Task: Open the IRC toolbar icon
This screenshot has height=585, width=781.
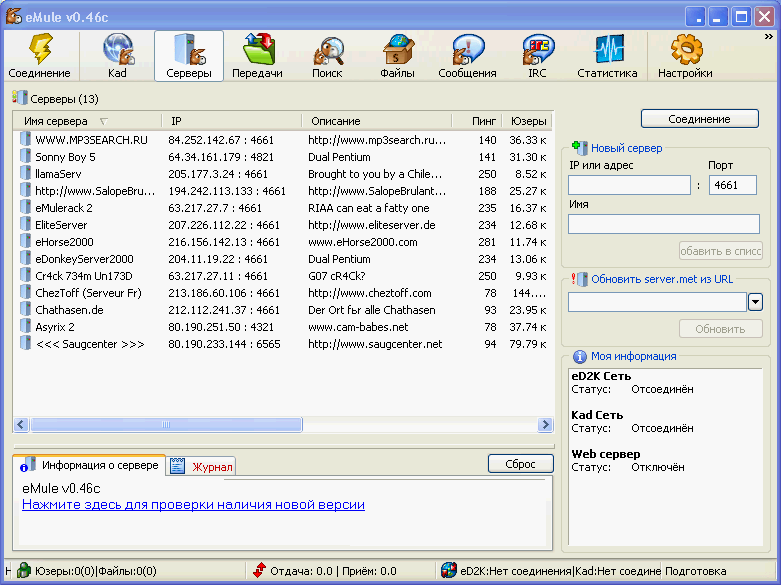Action: click(x=537, y=49)
